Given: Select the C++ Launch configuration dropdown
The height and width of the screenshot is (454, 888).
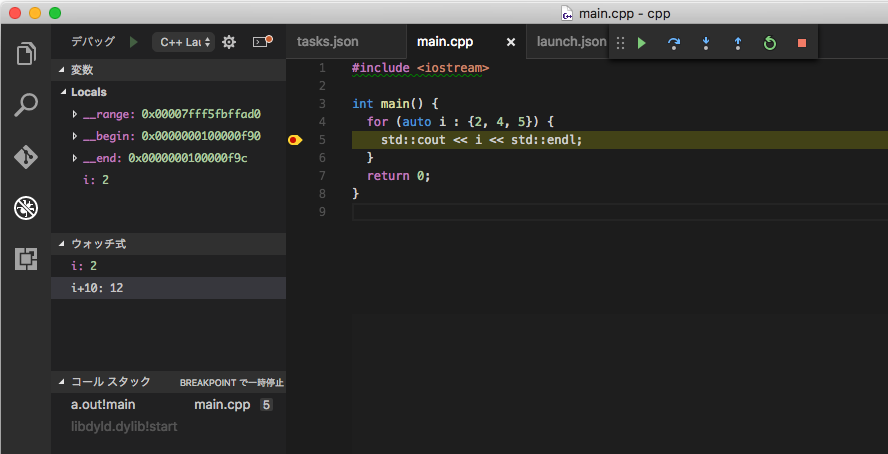Looking at the screenshot, I should [x=183, y=42].
